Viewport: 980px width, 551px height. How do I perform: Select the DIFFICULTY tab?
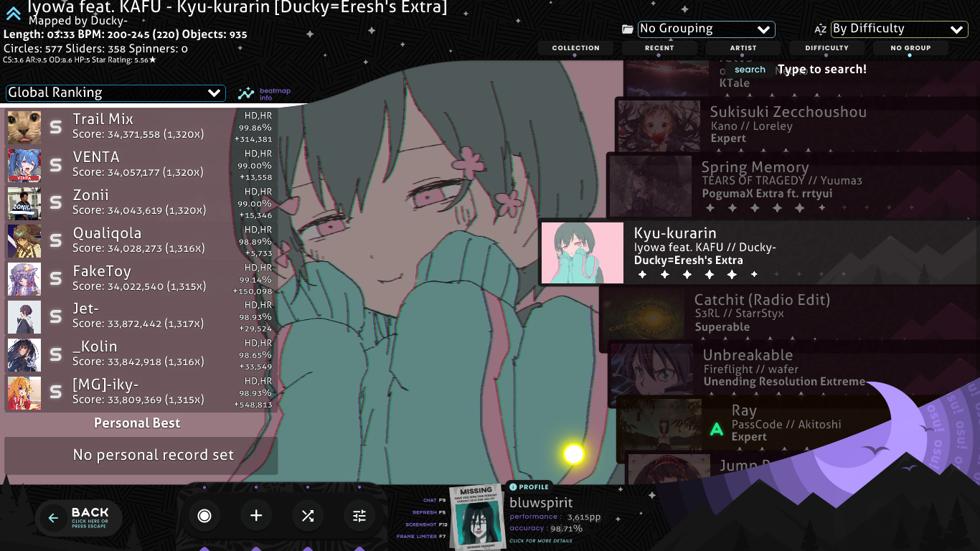tap(826, 48)
